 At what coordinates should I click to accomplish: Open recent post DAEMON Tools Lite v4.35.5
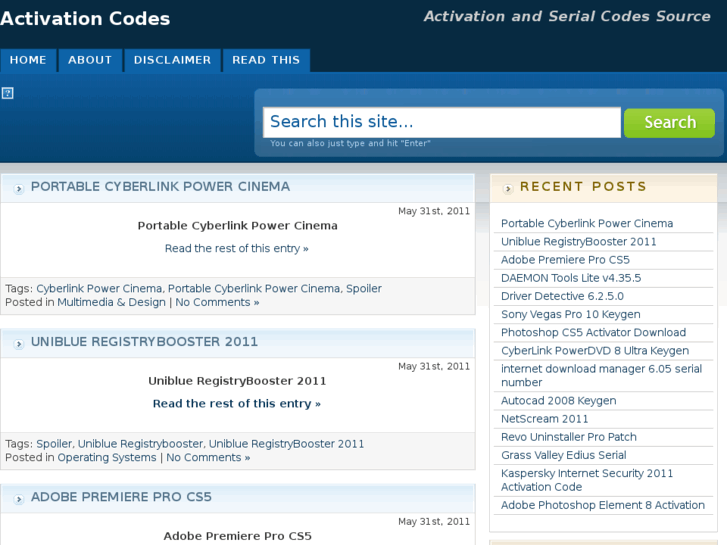point(571,278)
